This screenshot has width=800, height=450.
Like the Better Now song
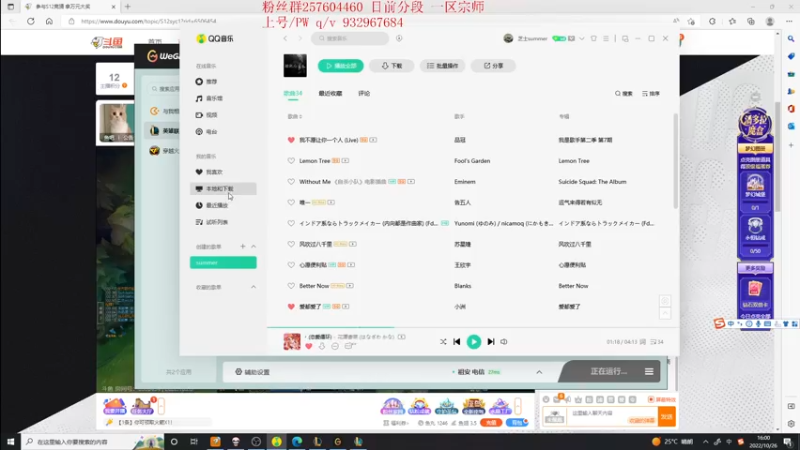(x=291, y=286)
